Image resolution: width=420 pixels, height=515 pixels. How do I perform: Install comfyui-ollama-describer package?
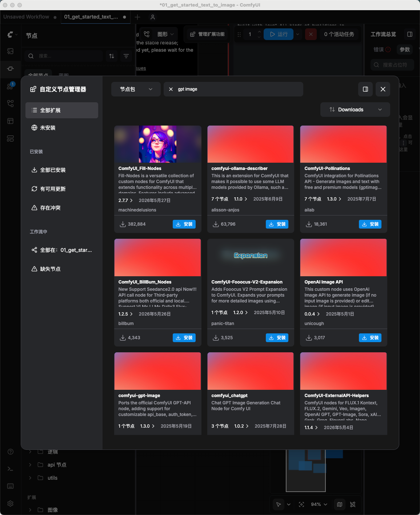[x=277, y=224]
